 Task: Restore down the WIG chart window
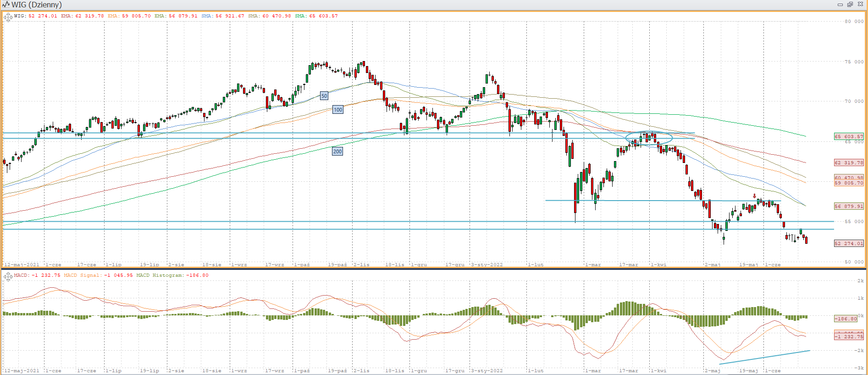pyautogui.click(x=850, y=5)
